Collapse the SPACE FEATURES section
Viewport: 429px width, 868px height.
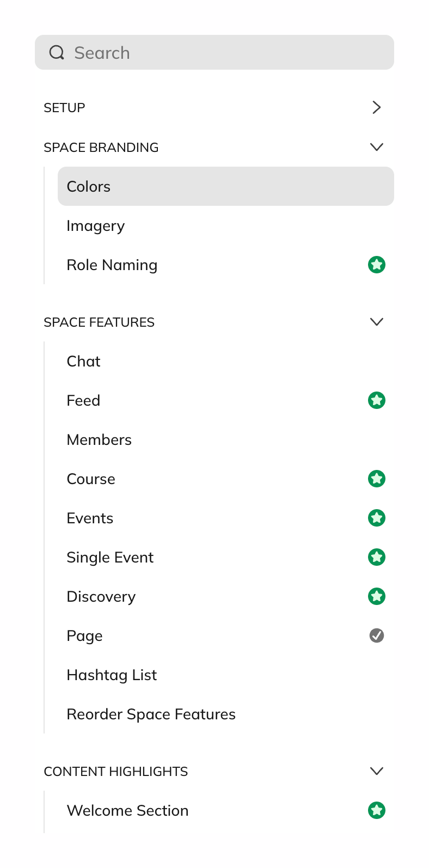click(x=376, y=322)
